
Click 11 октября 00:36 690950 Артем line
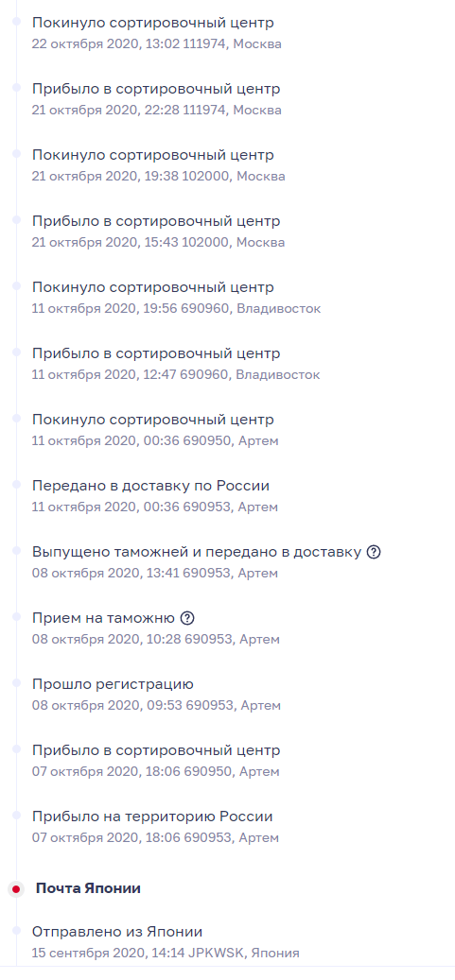click(x=155, y=440)
